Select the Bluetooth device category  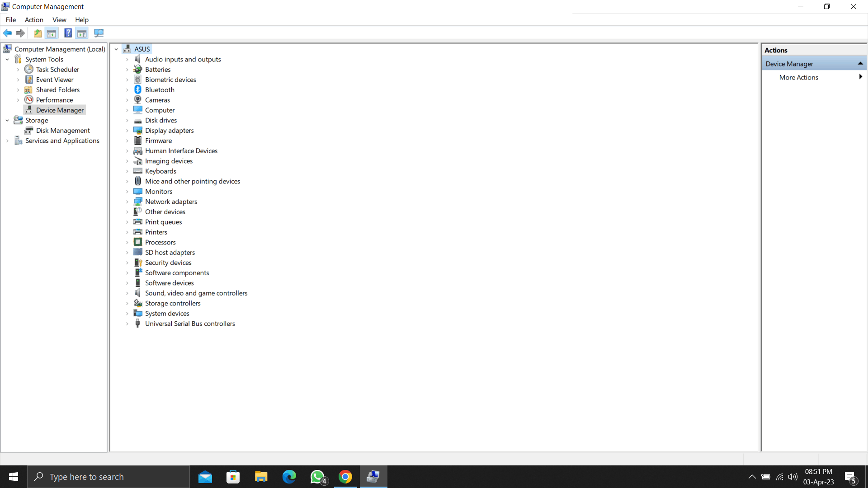[160, 89]
